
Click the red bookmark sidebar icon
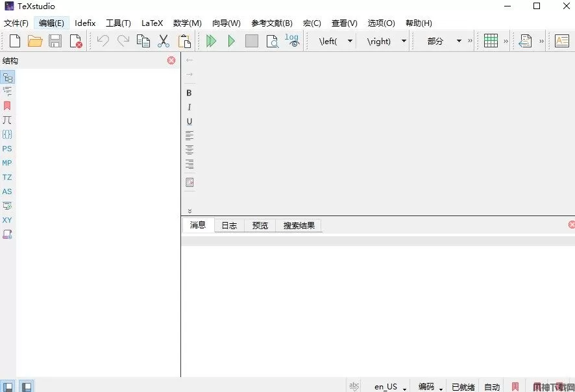tap(7, 106)
